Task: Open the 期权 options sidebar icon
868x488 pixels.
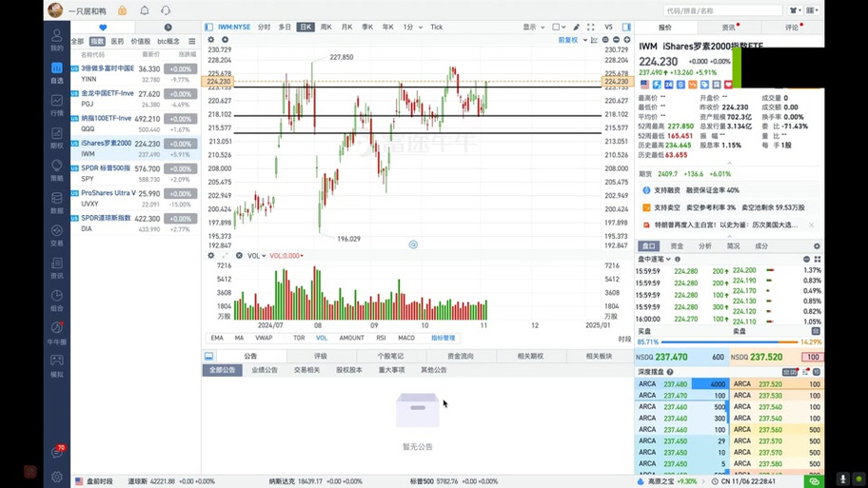Action: (56, 138)
